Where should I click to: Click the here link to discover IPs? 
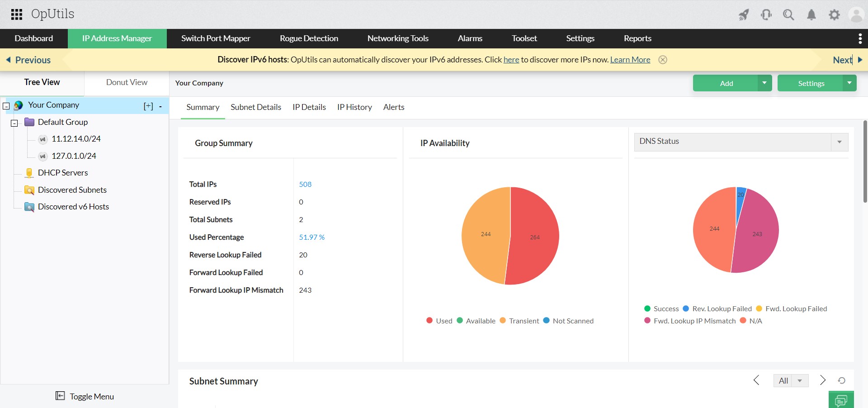point(511,59)
